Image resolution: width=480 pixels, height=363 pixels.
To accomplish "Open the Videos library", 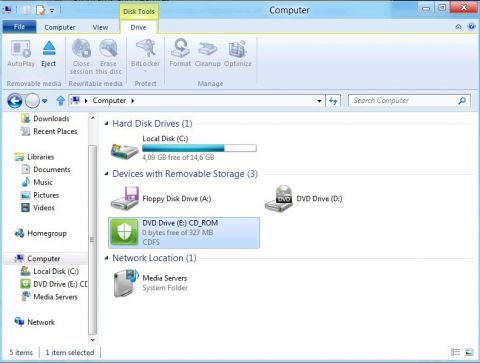I will (x=38, y=208).
